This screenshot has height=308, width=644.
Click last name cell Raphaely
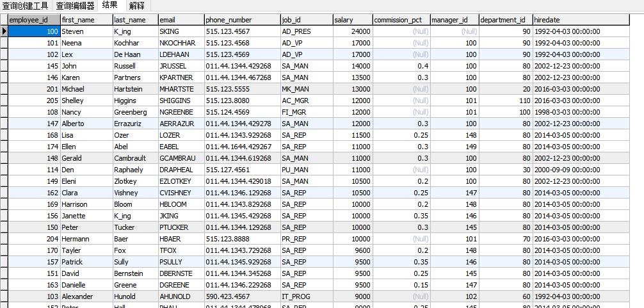pos(136,170)
